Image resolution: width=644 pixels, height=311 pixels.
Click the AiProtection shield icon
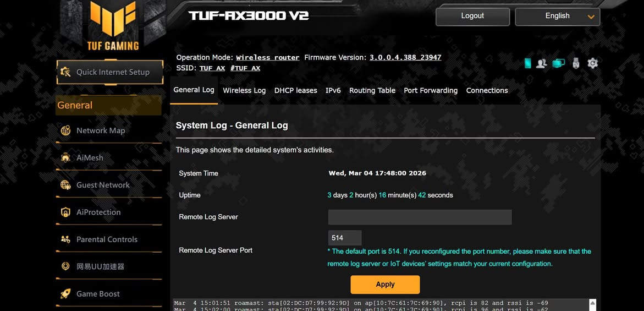point(65,212)
